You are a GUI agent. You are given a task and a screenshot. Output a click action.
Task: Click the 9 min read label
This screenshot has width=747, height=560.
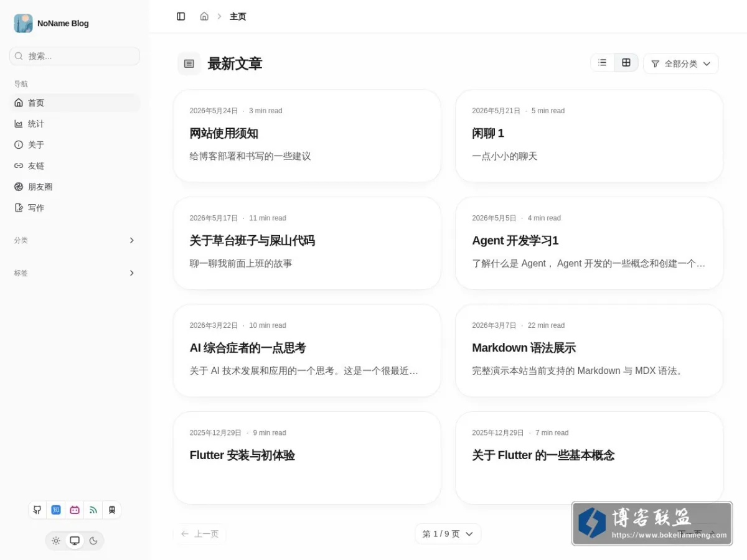click(x=270, y=433)
